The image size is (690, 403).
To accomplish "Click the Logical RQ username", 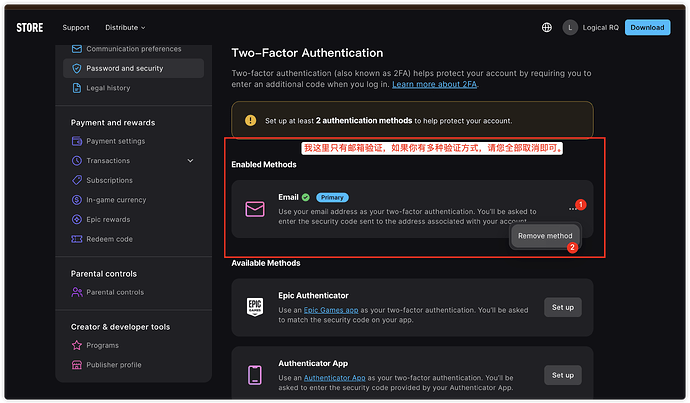I will 600,27.
